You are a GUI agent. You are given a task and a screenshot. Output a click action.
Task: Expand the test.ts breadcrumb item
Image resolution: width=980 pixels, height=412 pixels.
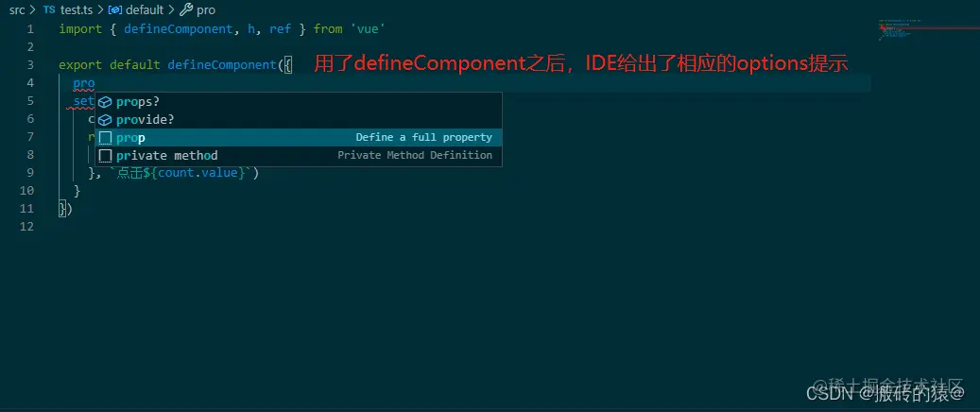(x=77, y=10)
